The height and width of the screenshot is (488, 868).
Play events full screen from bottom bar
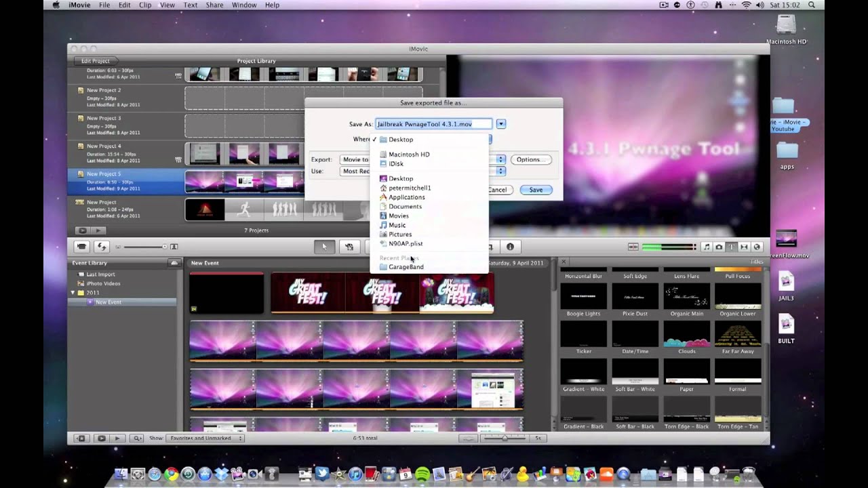[101, 439]
